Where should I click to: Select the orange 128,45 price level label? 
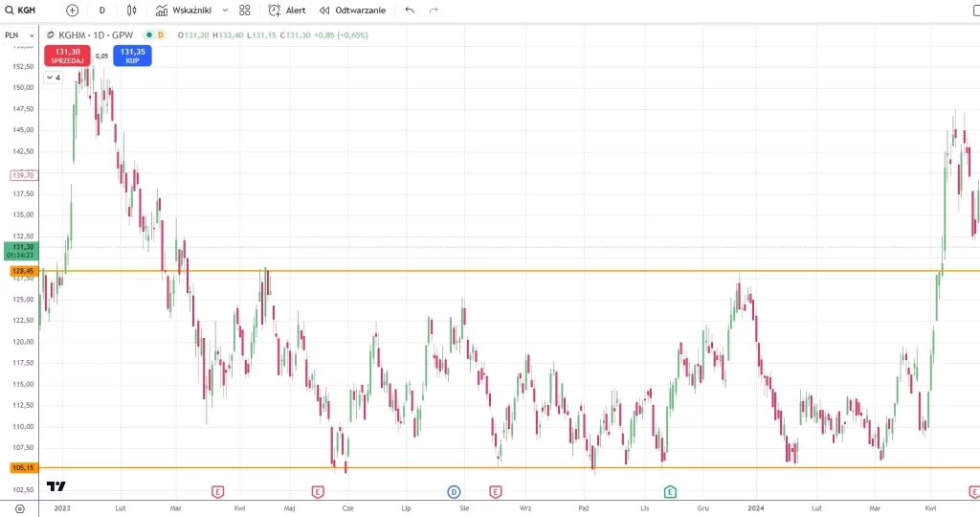click(22, 271)
